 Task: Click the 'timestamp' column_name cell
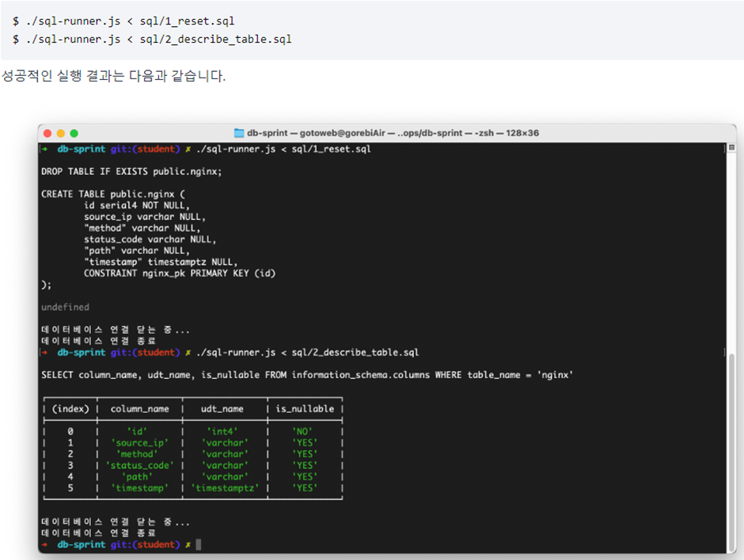(139, 488)
